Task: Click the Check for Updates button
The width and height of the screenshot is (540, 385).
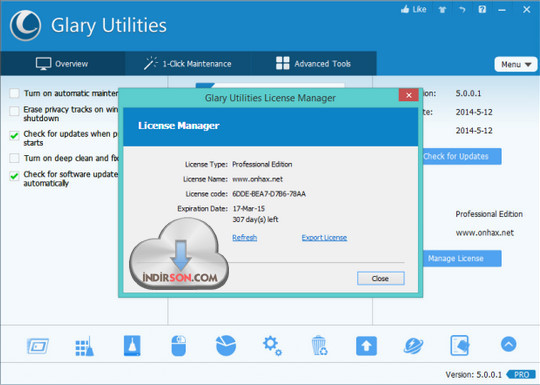Action: click(x=462, y=156)
